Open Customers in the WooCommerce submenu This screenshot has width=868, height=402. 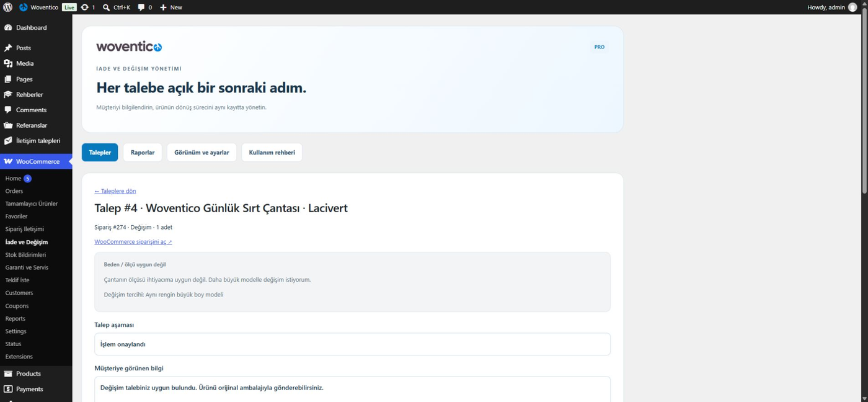click(19, 293)
